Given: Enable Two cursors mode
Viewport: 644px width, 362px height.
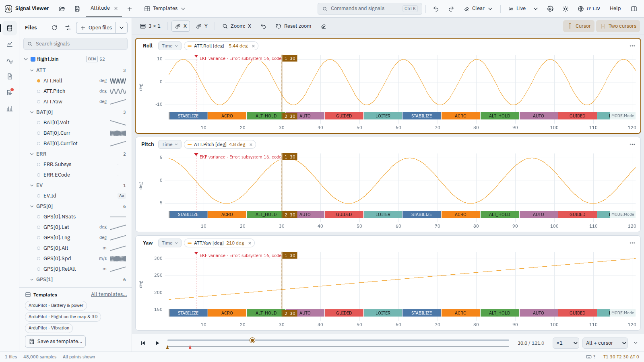Looking at the screenshot, I should (x=618, y=26).
